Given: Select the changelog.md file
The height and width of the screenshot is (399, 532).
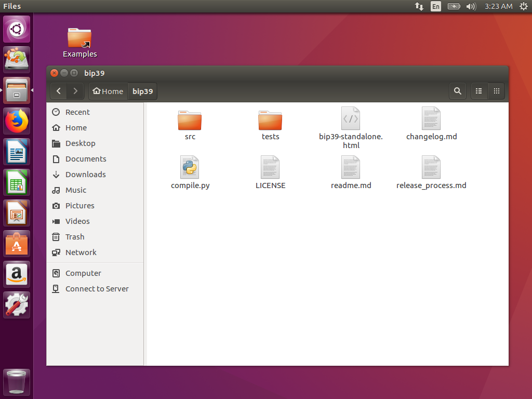Looking at the screenshot, I should 431,119.
